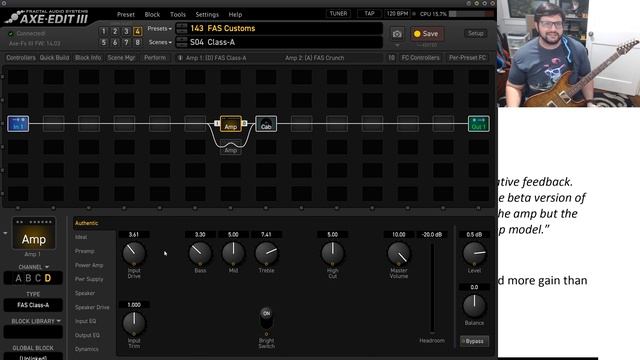Open FC Controllers
The height and width of the screenshot is (360, 640).
(420, 58)
